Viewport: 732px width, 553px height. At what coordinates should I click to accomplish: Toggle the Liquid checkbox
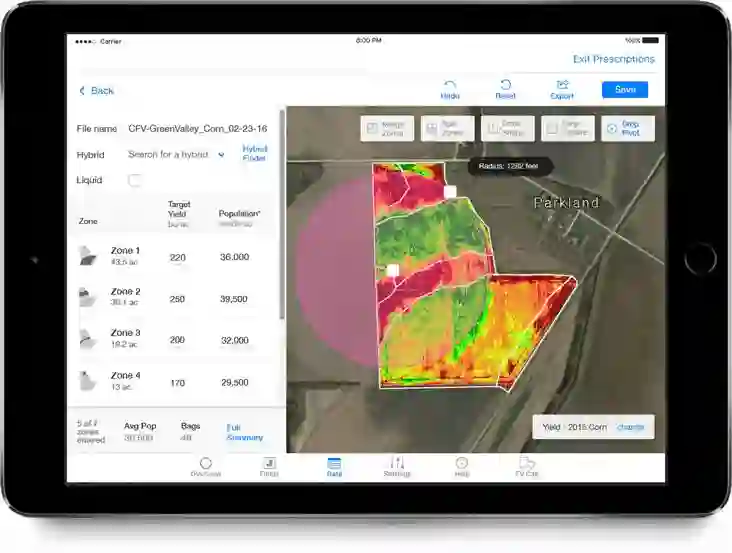click(x=135, y=180)
